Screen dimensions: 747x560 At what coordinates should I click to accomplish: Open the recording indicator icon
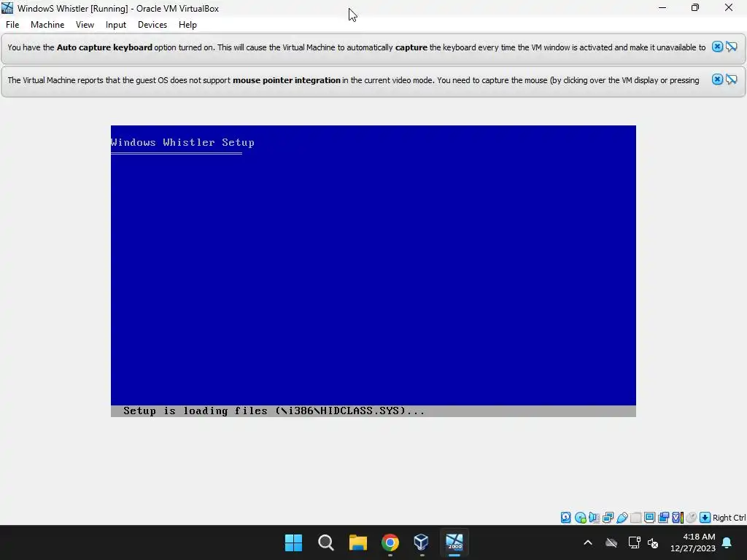[x=663, y=518]
